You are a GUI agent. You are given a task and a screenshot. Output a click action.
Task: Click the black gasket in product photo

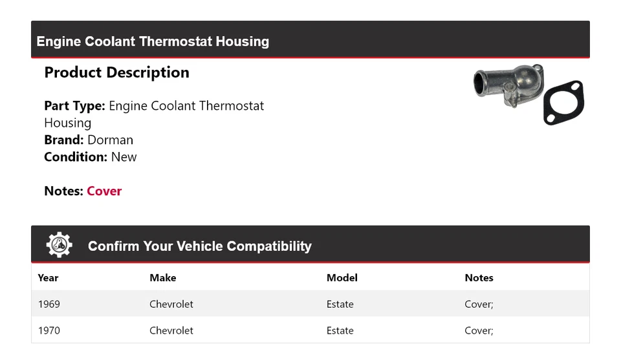(563, 103)
